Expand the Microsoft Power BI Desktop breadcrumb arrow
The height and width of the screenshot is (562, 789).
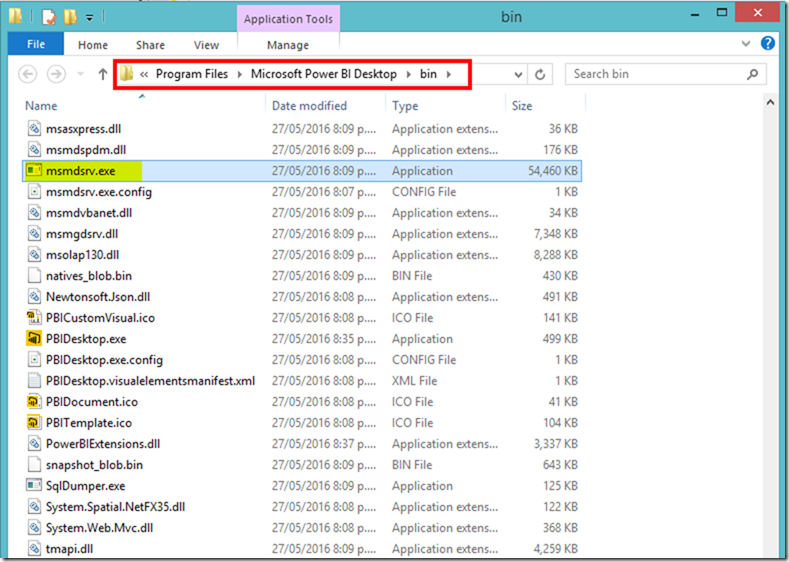(409, 74)
